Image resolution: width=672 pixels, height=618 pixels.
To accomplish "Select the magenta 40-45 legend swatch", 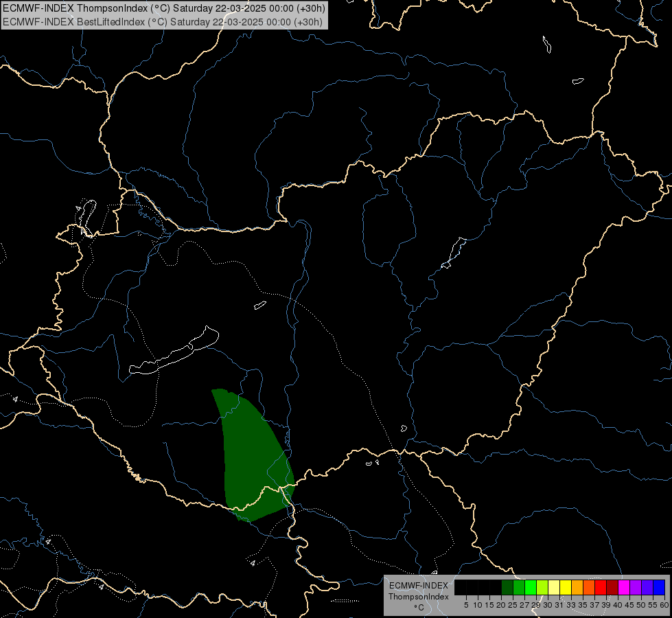I will pyautogui.click(x=623, y=587).
